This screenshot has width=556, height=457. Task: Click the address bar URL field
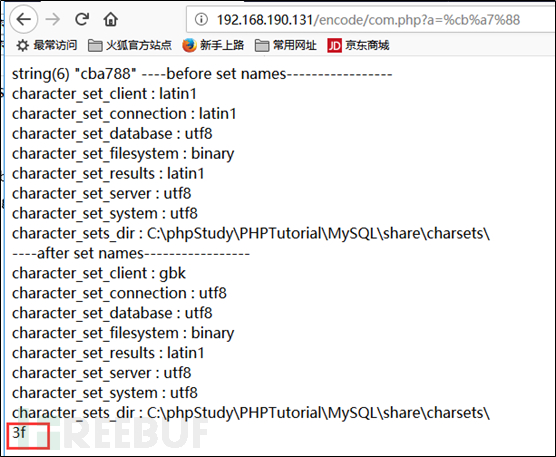pyautogui.click(x=371, y=19)
